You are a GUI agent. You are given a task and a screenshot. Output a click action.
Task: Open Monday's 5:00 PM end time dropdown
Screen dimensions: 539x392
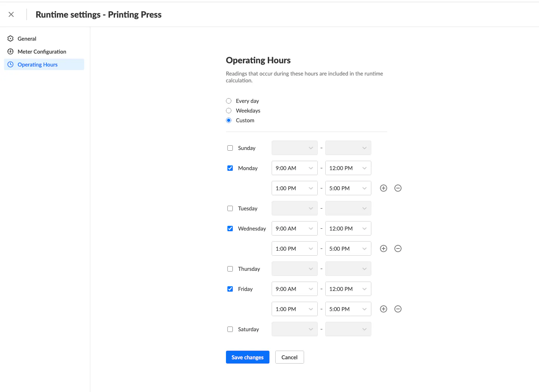(x=348, y=188)
